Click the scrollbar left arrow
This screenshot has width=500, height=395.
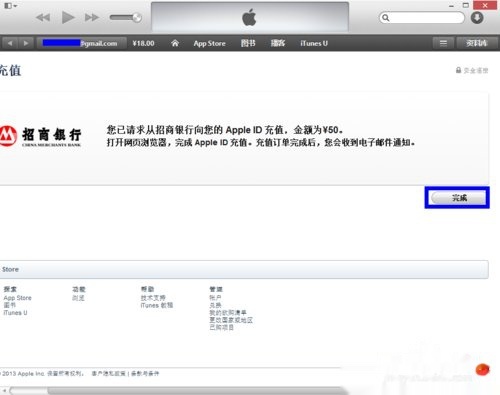[4, 391]
